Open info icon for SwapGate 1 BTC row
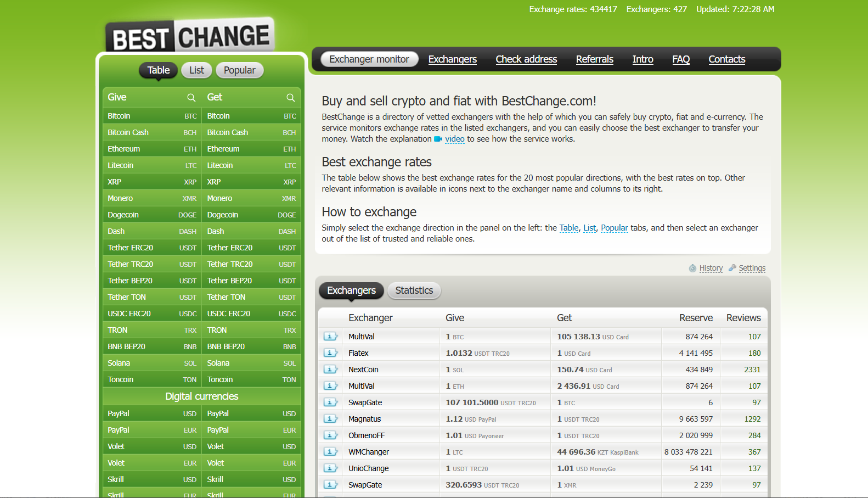 (x=330, y=402)
